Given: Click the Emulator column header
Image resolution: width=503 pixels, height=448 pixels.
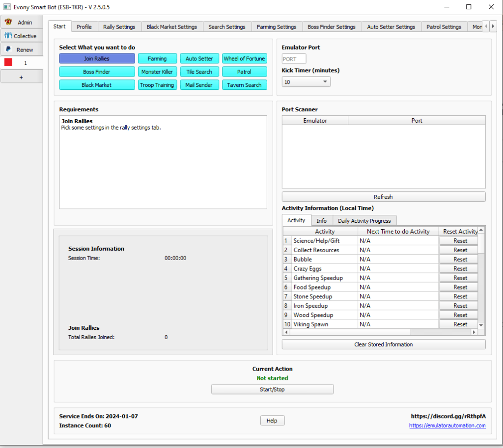Looking at the screenshot, I should pos(315,121).
